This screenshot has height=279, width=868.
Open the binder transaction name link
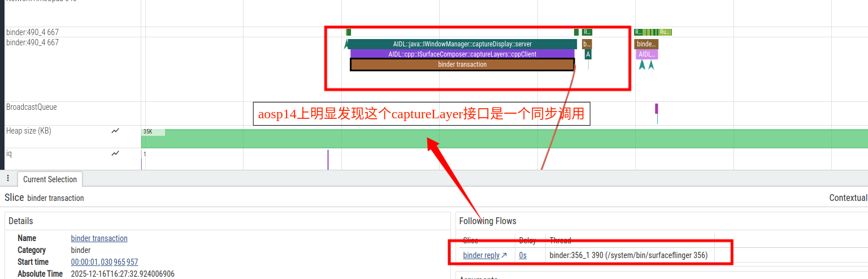pyautogui.click(x=99, y=238)
